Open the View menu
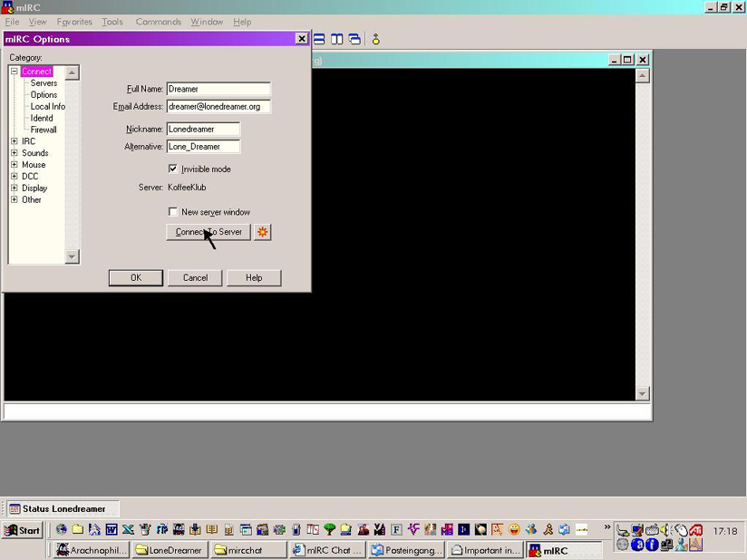The width and height of the screenshot is (747, 560). pos(38,22)
